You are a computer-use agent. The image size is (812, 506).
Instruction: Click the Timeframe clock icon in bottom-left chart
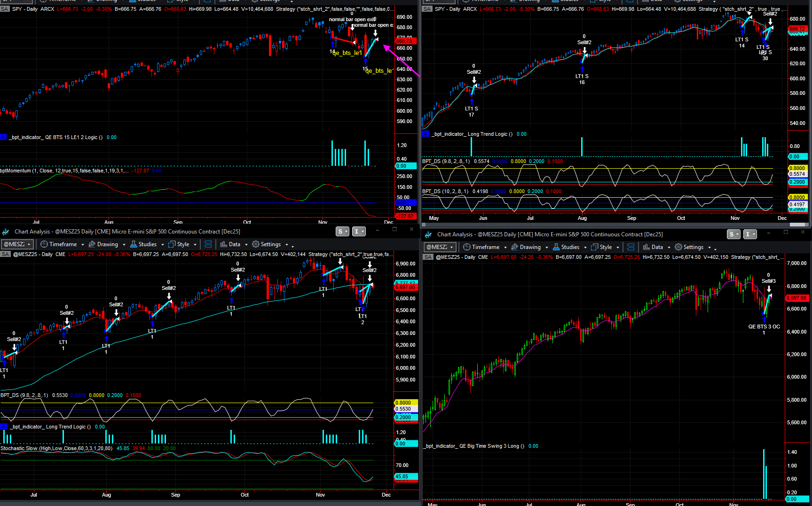(x=44, y=244)
